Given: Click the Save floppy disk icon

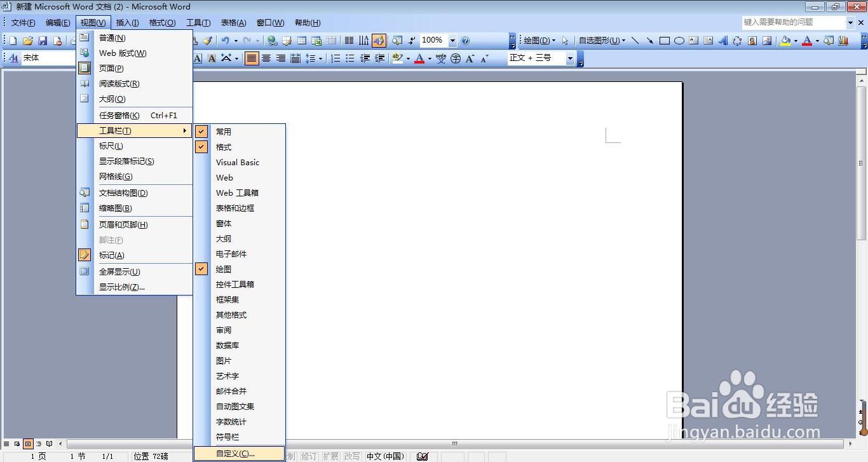Looking at the screenshot, I should click(43, 41).
